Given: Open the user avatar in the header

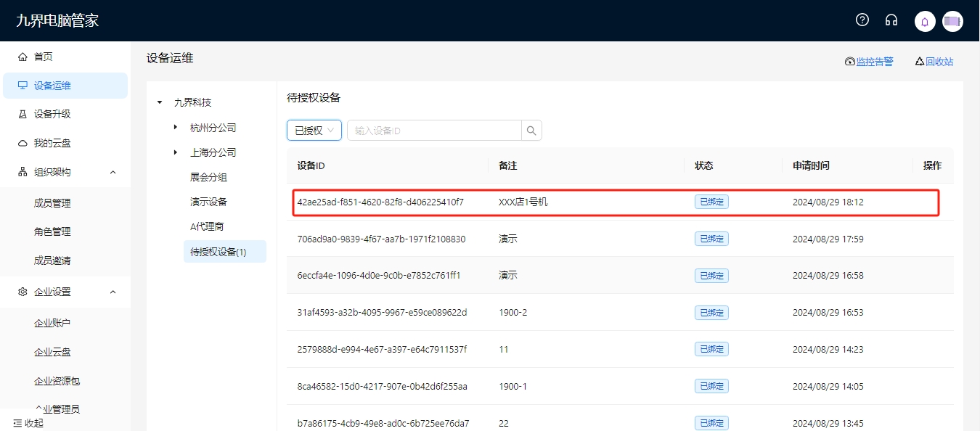Looking at the screenshot, I should 952,21.
